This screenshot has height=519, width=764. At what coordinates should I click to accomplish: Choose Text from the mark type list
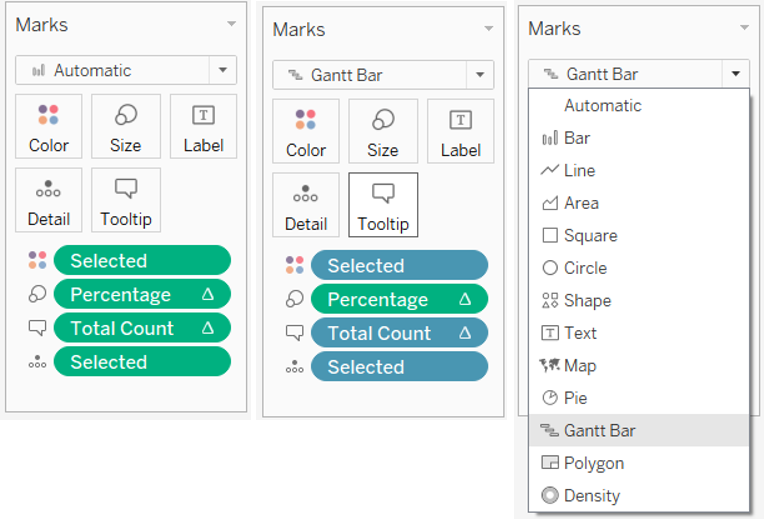tap(639, 333)
